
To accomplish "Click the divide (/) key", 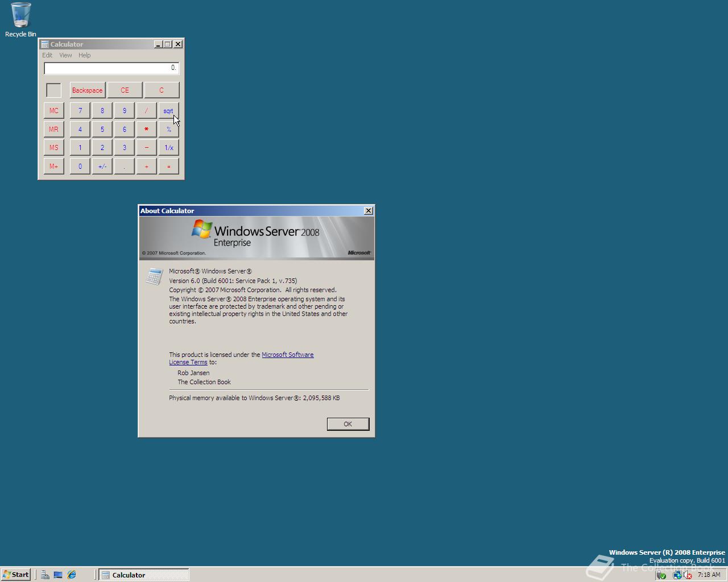I will point(147,111).
